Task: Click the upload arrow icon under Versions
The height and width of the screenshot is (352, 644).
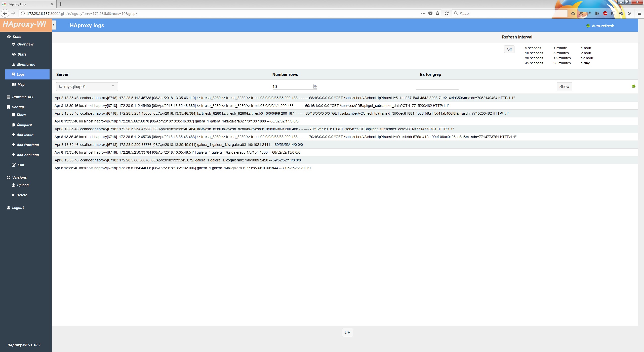Action: click(x=14, y=185)
